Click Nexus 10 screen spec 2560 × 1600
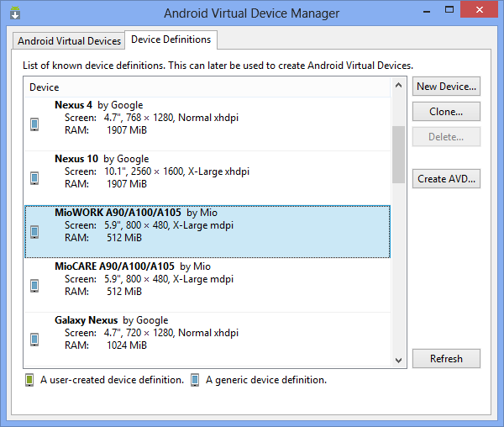 point(157,171)
